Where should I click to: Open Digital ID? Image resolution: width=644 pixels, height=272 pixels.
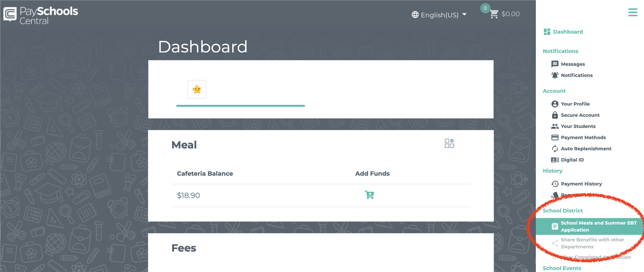click(568, 160)
